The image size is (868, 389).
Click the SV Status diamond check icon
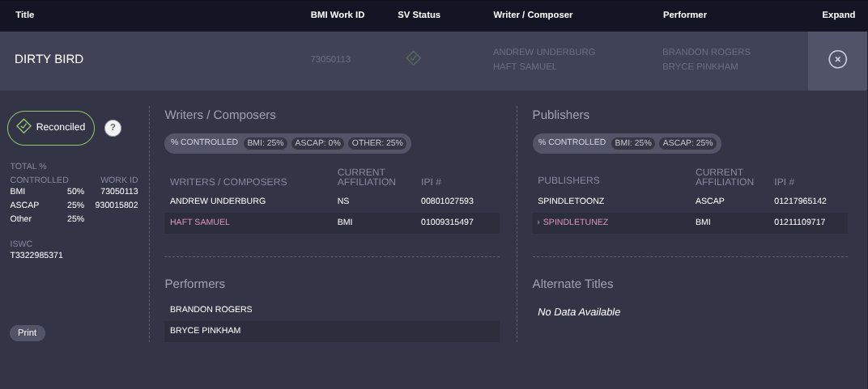(x=414, y=58)
